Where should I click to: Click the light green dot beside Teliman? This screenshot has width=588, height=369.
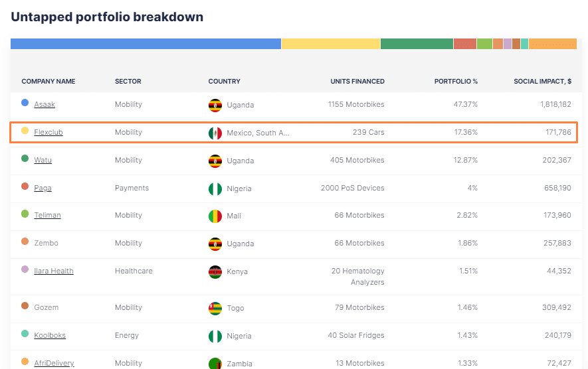click(x=25, y=214)
